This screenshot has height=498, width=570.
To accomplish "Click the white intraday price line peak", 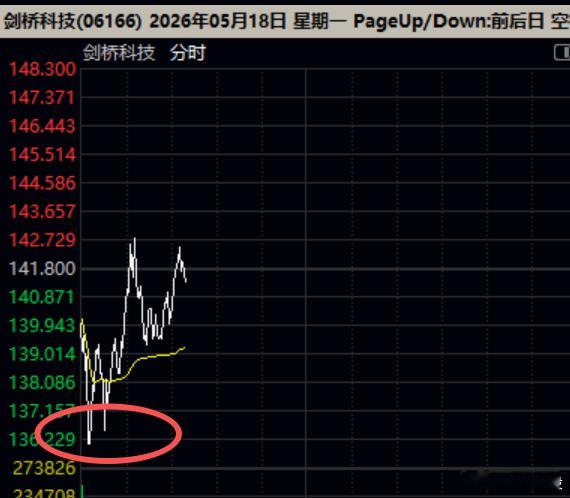I will (x=135, y=240).
